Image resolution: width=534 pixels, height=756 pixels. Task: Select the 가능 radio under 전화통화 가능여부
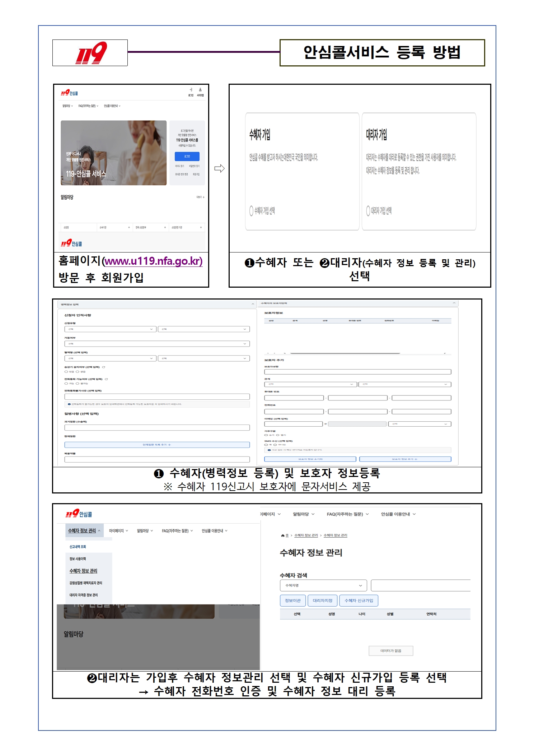[x=66, y=384]
